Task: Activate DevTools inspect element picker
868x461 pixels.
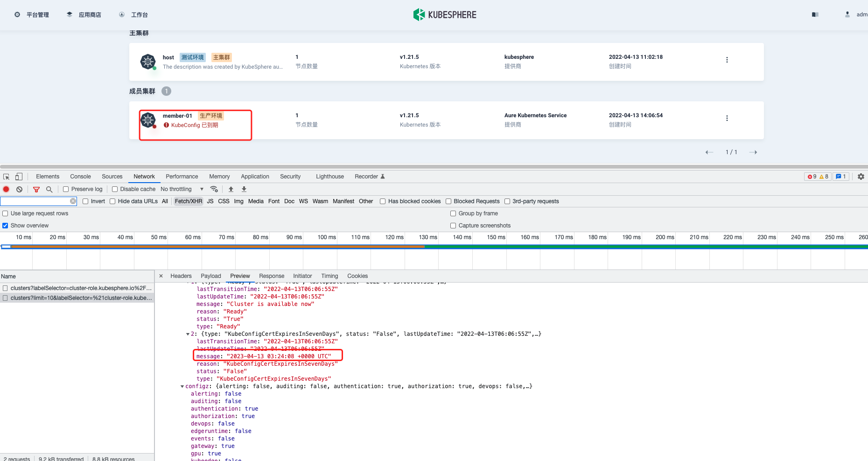Action: [x=7, y=177]
